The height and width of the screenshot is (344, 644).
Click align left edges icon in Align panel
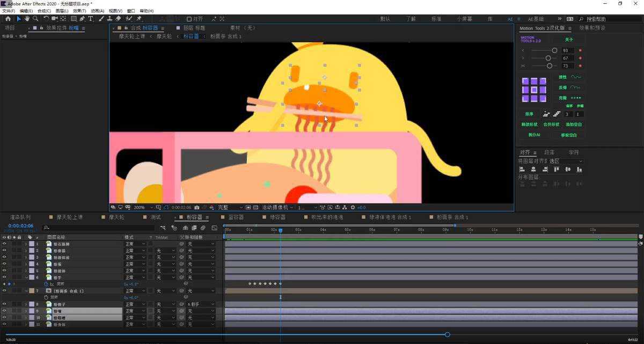522,170
